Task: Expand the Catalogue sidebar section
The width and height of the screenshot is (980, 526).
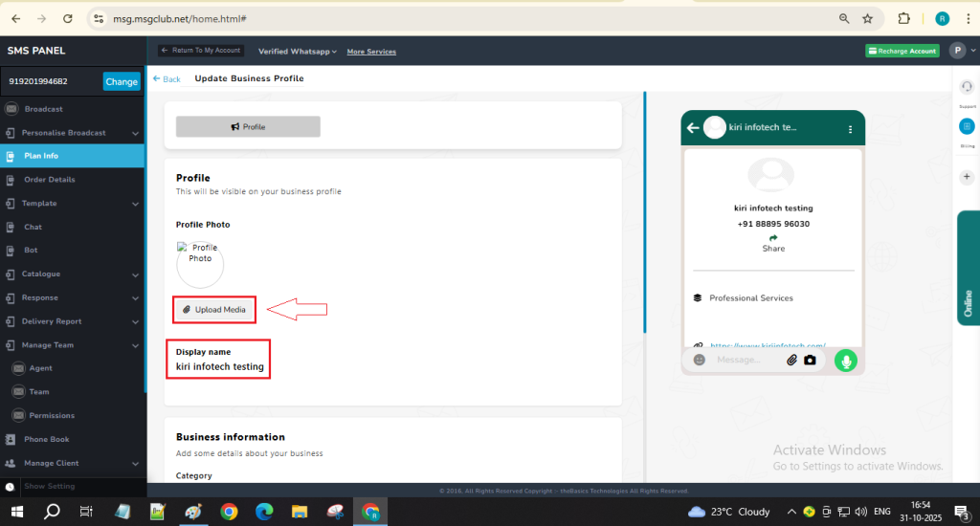Action: 135,274
